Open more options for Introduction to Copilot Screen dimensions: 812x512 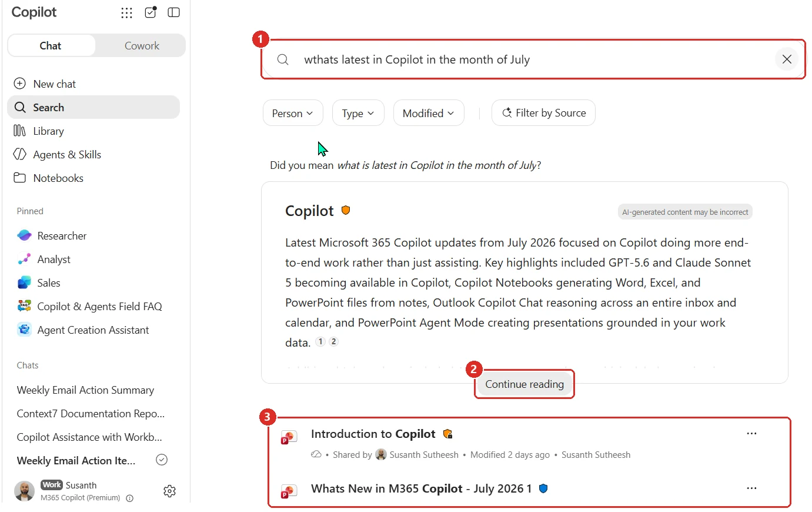[751, 434]
